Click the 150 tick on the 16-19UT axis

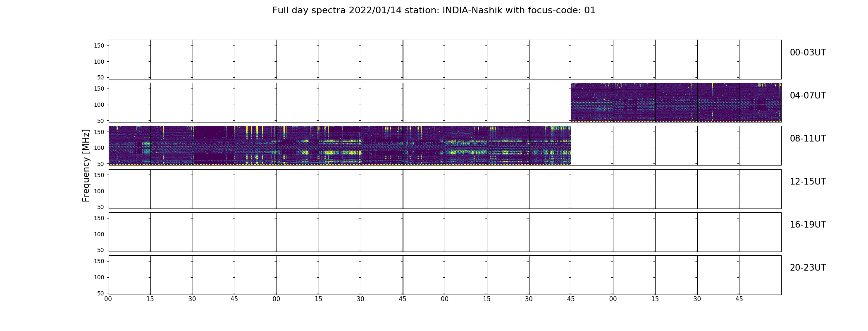[99, 218]
